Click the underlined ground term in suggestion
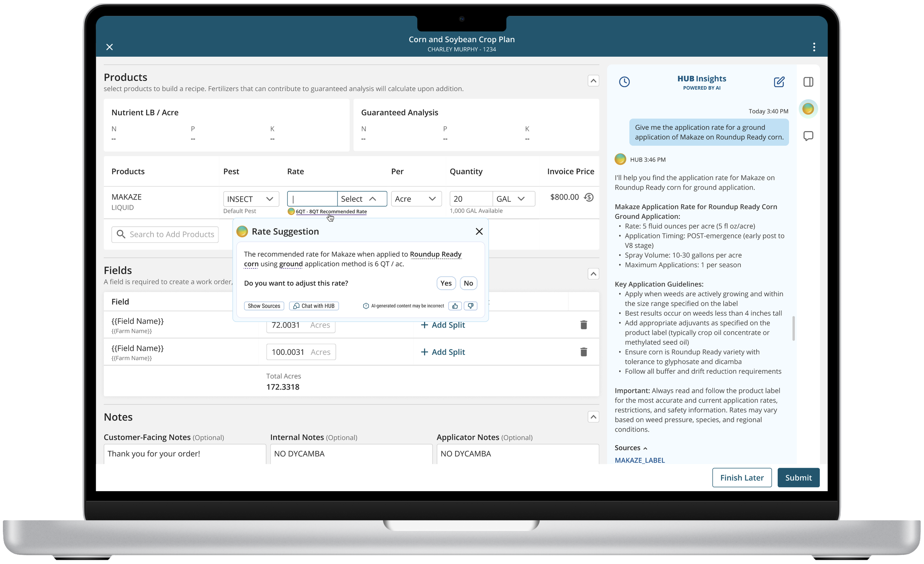 tap(291, 264)
